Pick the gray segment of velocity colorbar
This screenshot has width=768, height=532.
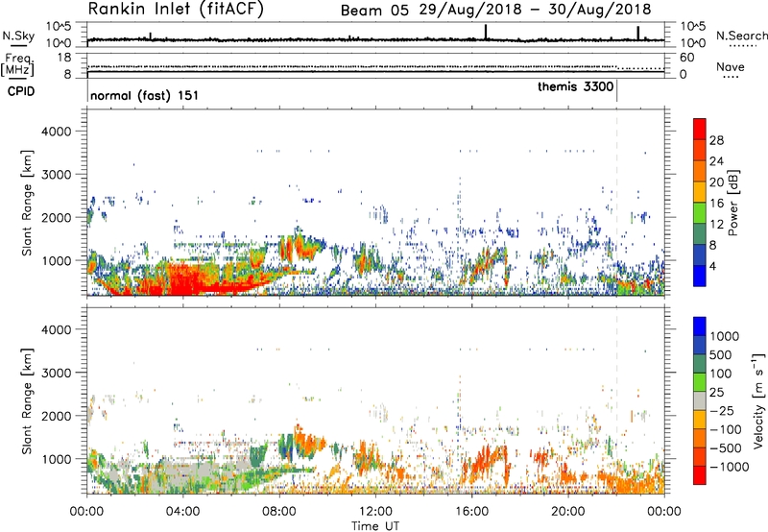[x=700, y=400]
